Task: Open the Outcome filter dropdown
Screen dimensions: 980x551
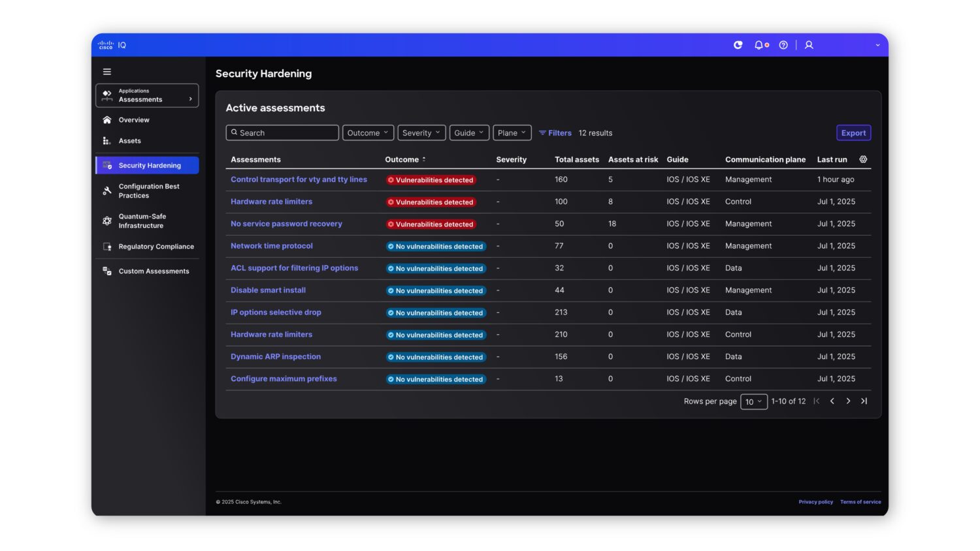Action: (x=368, y=133)
